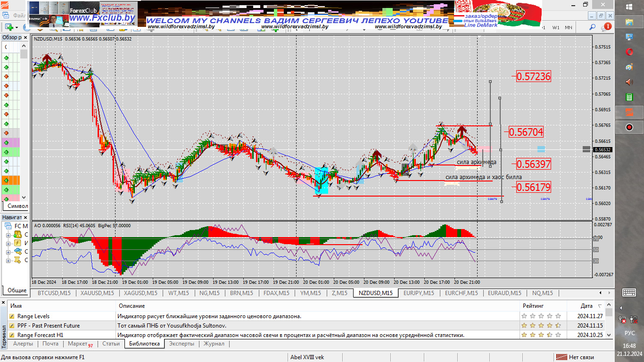Restore the inner chart window button
Viewport: 644px width, 362px height.
tap(602, 16)
